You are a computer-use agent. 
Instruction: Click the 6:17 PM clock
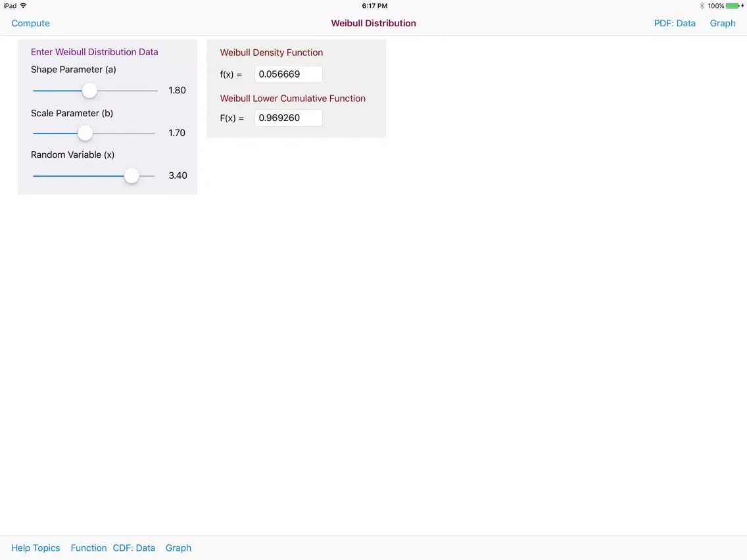point(374,6)
